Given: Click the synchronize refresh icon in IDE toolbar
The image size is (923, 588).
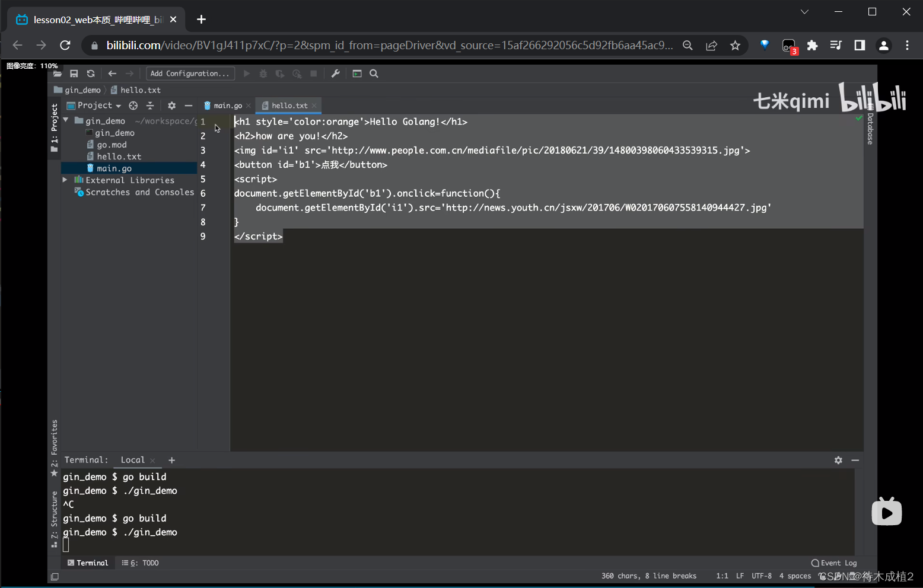Looking at the screenshot, I should (x=91, y=73).
